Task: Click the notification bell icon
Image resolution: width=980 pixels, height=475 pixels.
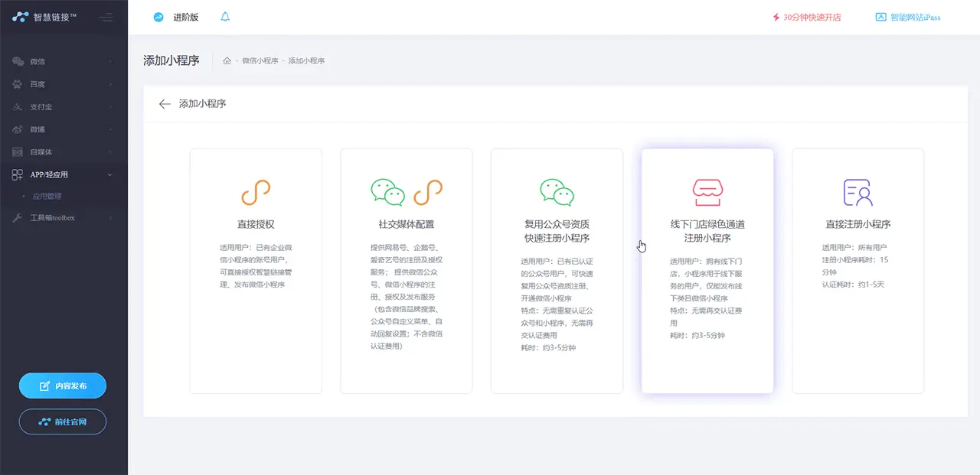Action: [x=224, y=17]
